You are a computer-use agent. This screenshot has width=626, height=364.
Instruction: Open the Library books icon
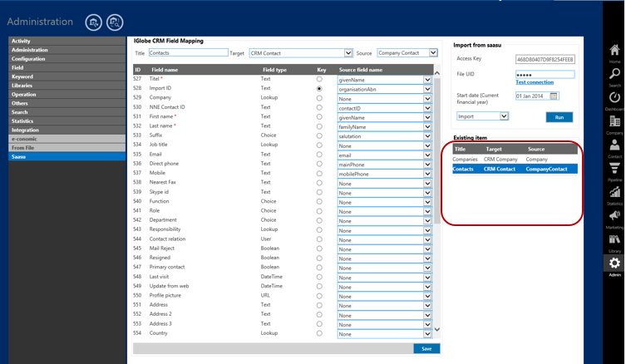pyautogui.click(x=614, y=239)
